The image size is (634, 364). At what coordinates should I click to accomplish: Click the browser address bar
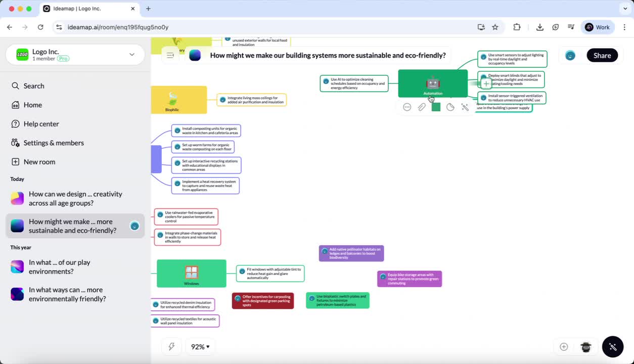pos(202,27)
